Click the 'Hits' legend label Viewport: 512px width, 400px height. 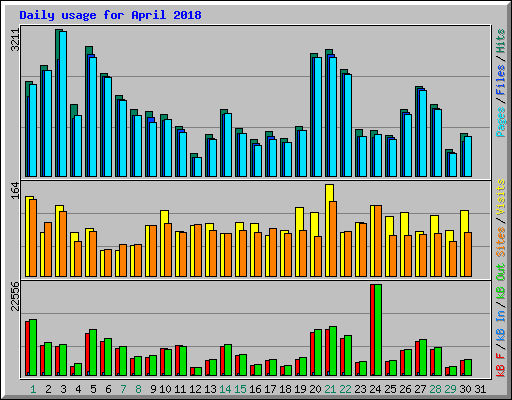tap(501, 41)
